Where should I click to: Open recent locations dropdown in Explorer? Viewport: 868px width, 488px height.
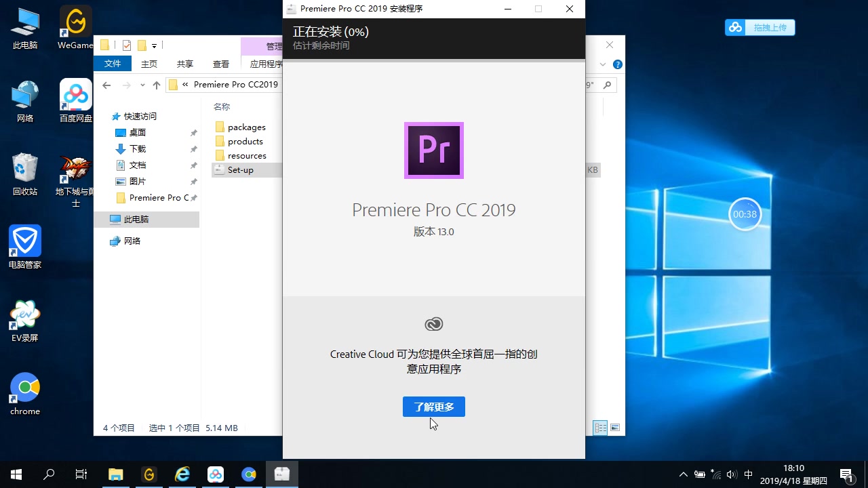point(142,85)
